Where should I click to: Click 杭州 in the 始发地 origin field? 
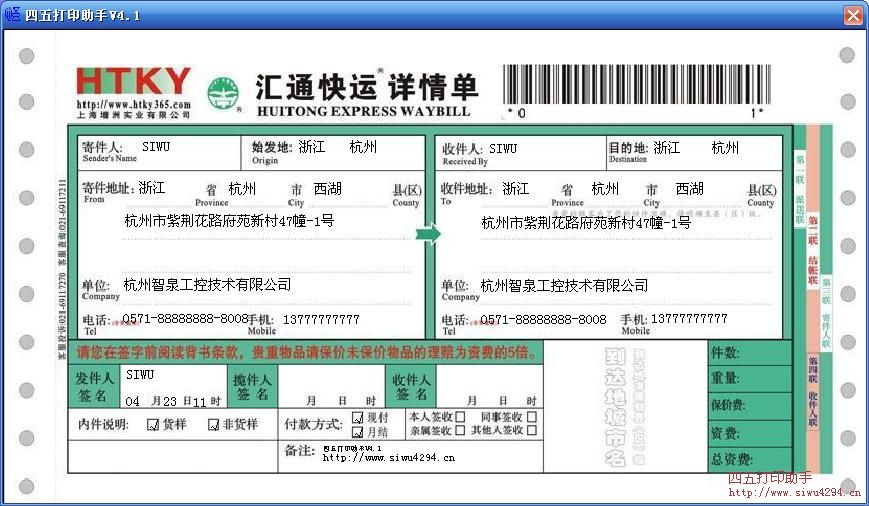[x=363, y=147]
